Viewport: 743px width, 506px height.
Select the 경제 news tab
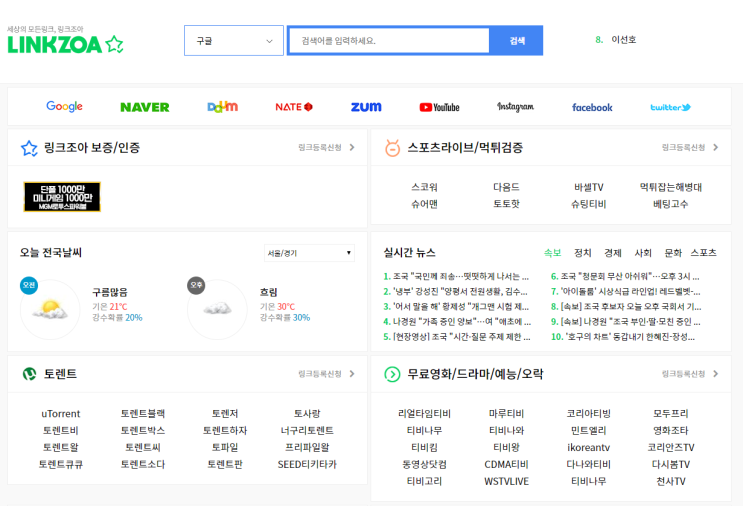(x=613, y=253)
